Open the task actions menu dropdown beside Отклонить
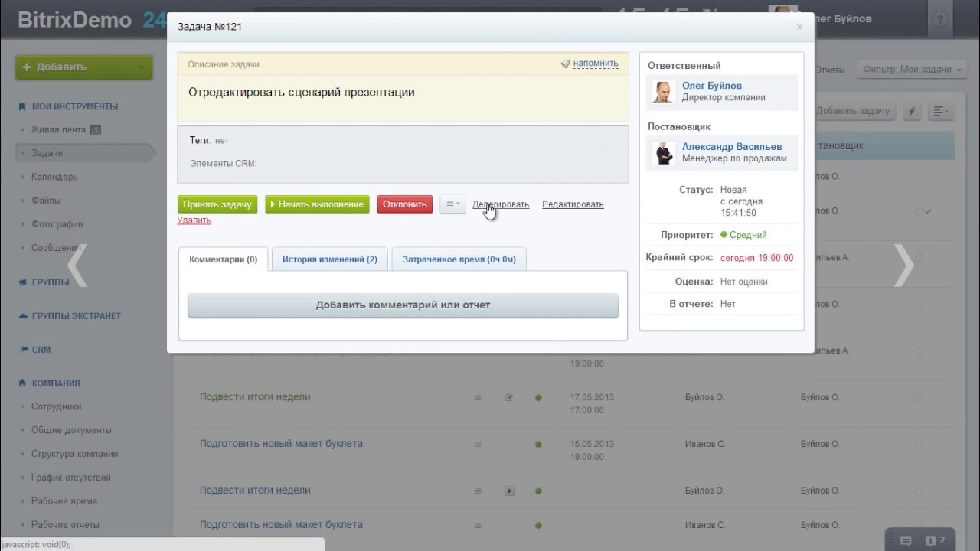Image resolution: width=980 pixels, height=551 pixels. point(452,204)
